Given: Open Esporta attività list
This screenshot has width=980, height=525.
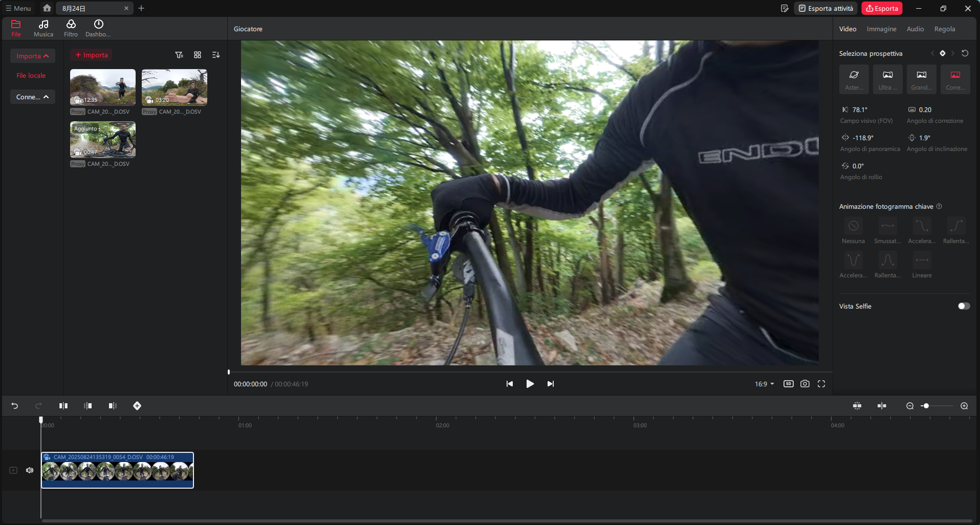Looking at the screenshot, I should pos(825,8).
